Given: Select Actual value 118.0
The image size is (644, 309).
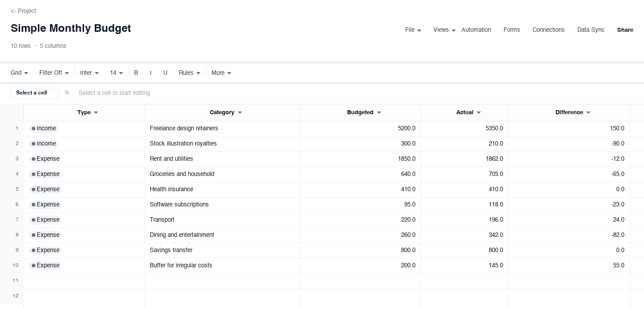Looking at the screenshot, I should click(465, 205).
